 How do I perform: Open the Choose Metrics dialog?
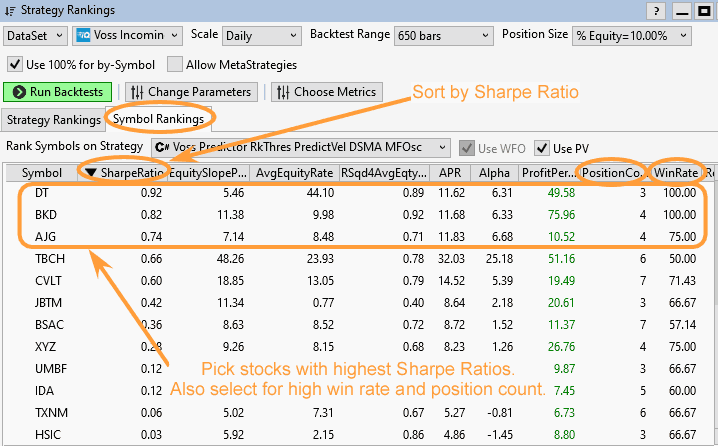click(x=327, y=92)
